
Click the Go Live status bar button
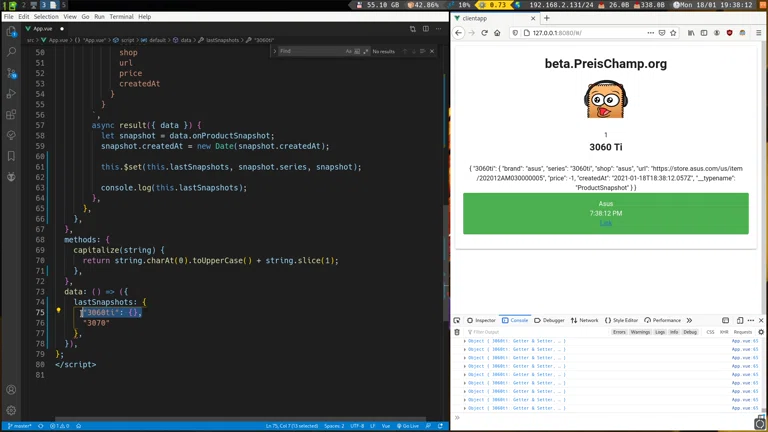pyautogui.click(x=410, y=426)
